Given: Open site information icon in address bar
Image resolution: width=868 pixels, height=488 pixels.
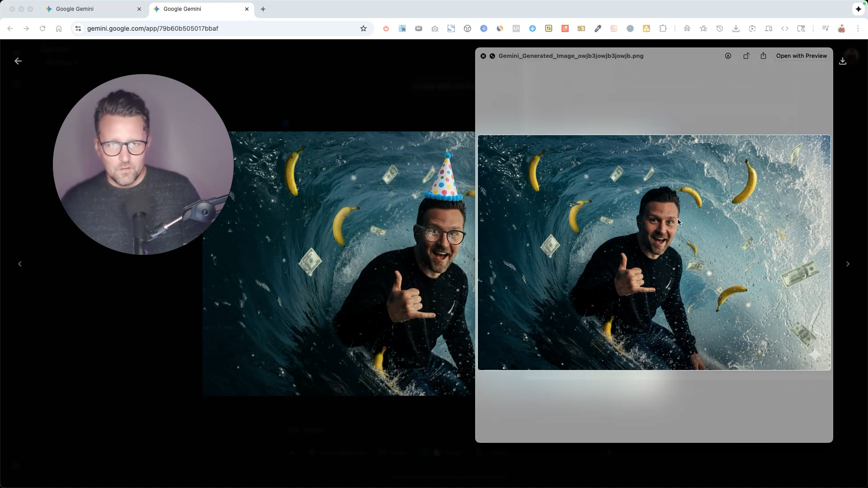Looking at the screenshot, I should click(78, 28).
